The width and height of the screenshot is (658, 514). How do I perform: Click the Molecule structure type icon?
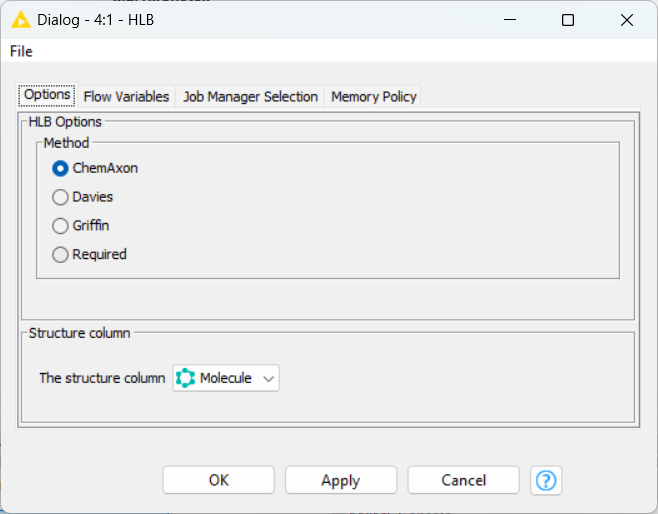pos(185,378)
